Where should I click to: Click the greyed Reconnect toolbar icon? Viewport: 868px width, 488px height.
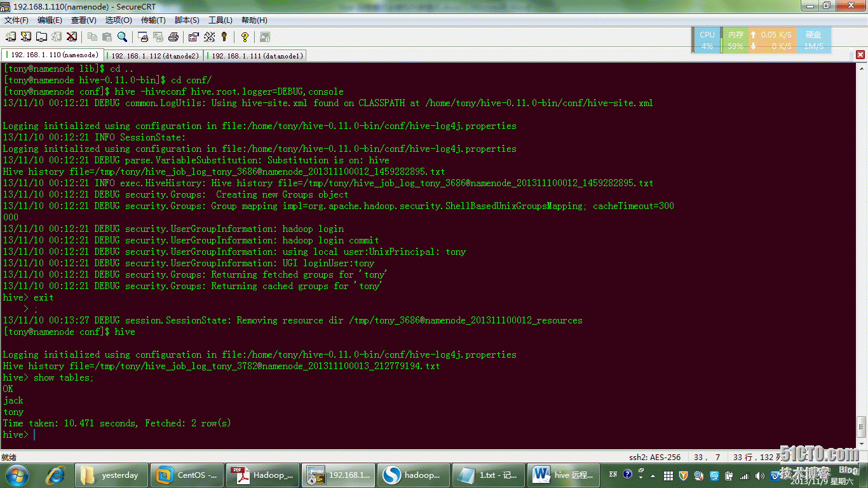[57, 37]
